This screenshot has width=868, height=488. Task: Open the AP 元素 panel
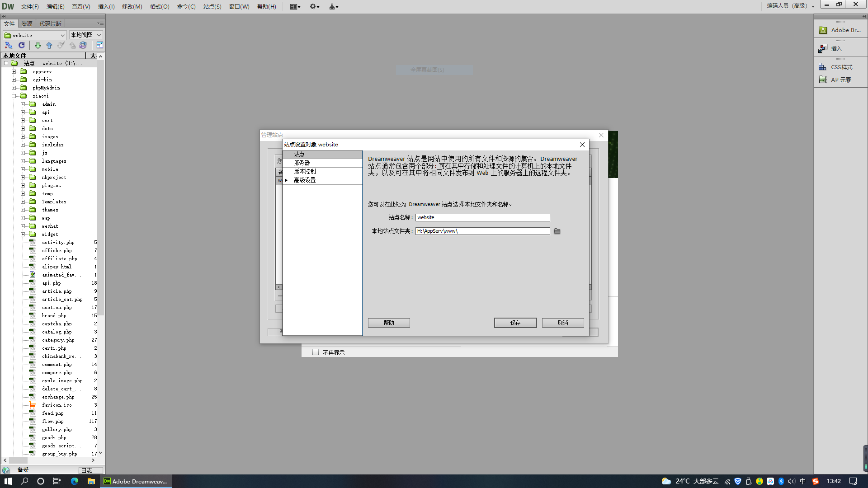click(840, 80)
